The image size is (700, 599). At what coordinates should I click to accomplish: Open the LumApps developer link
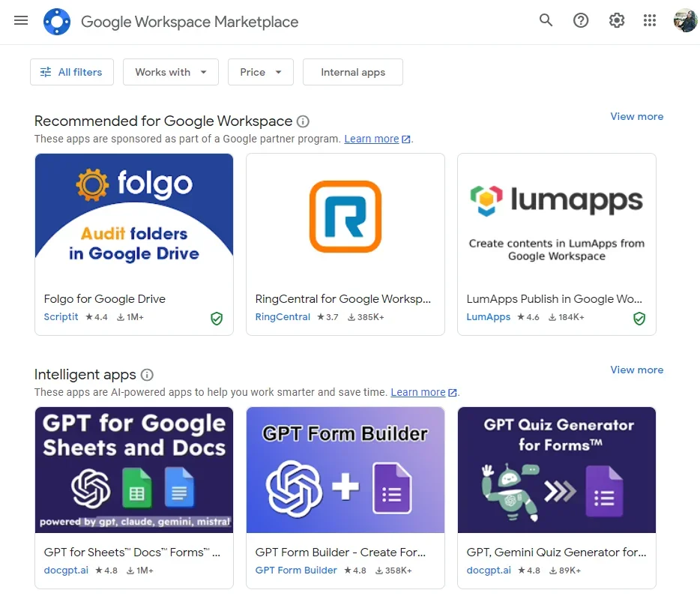[489, 316]
